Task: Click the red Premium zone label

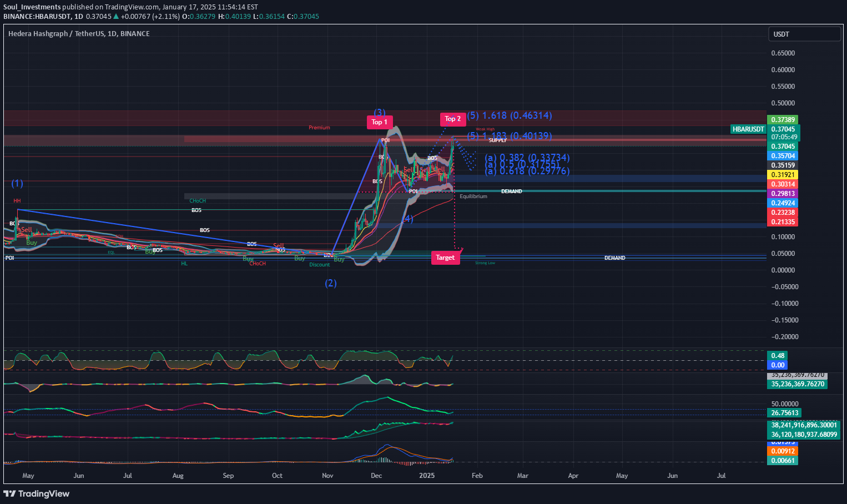Action: 319,128
